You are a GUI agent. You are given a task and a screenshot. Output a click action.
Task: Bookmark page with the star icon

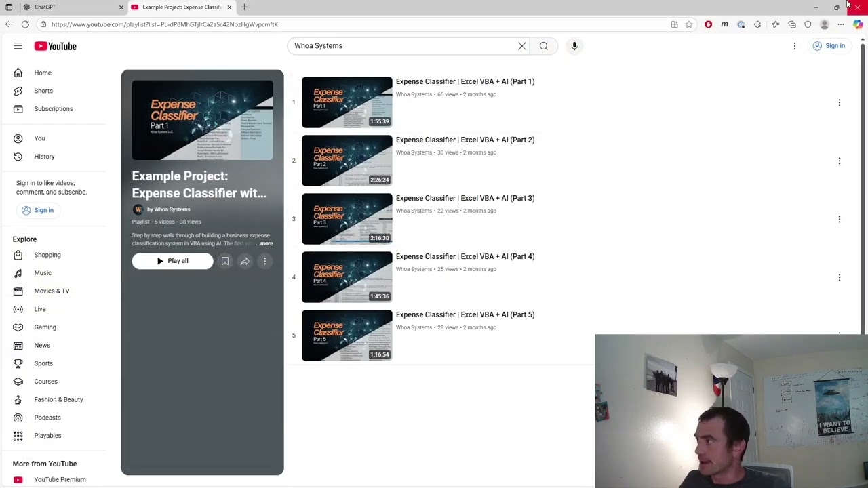coord(689,24)
